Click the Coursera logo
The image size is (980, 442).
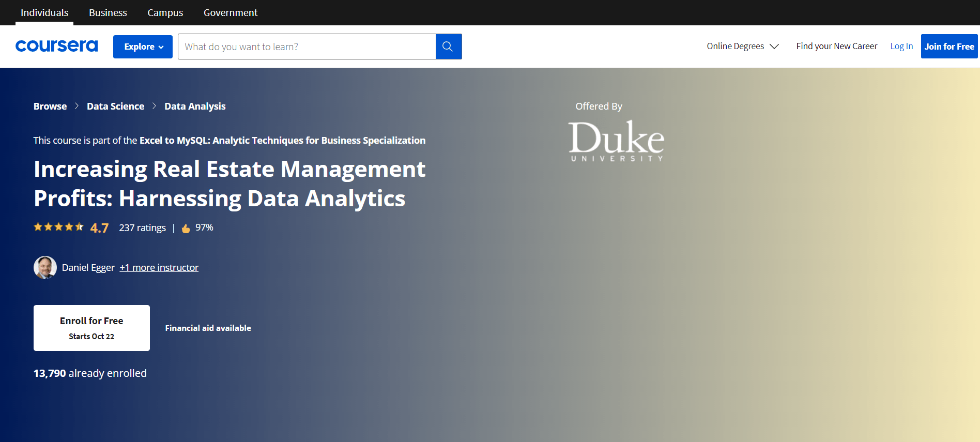click(x=56, y=46)
